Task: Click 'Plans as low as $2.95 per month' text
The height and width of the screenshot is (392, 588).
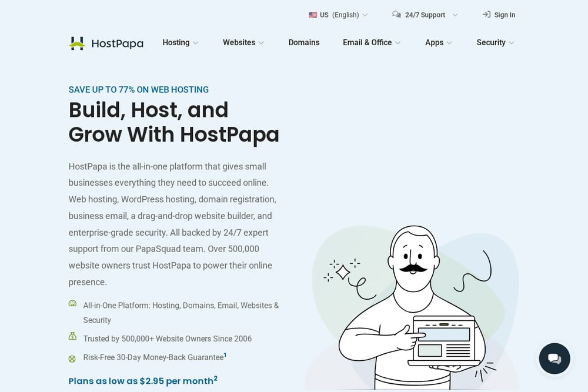Action: (141, 381)
